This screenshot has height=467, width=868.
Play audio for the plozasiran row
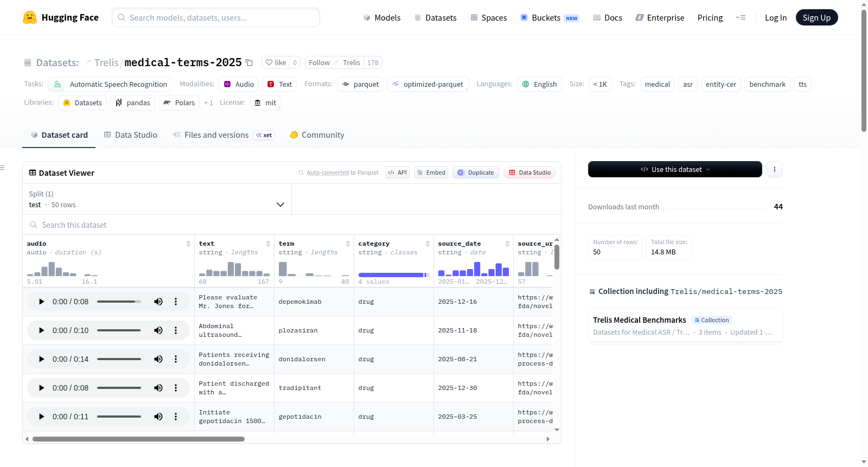coord(41,330)
